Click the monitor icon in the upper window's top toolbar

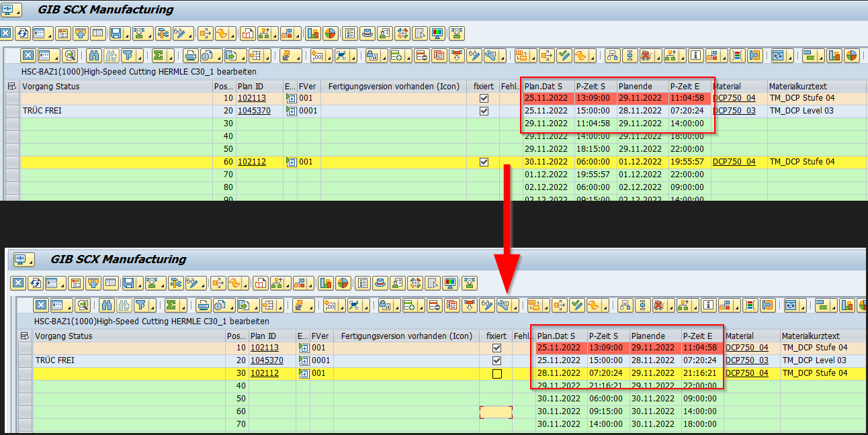click(437, 33)
